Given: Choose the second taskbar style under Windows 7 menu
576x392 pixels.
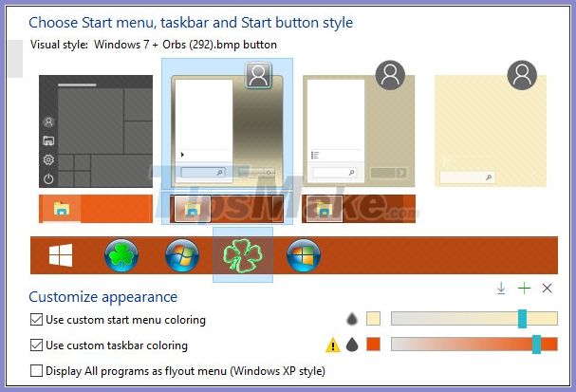Looking at the screenshot, I should pos(227,209).
